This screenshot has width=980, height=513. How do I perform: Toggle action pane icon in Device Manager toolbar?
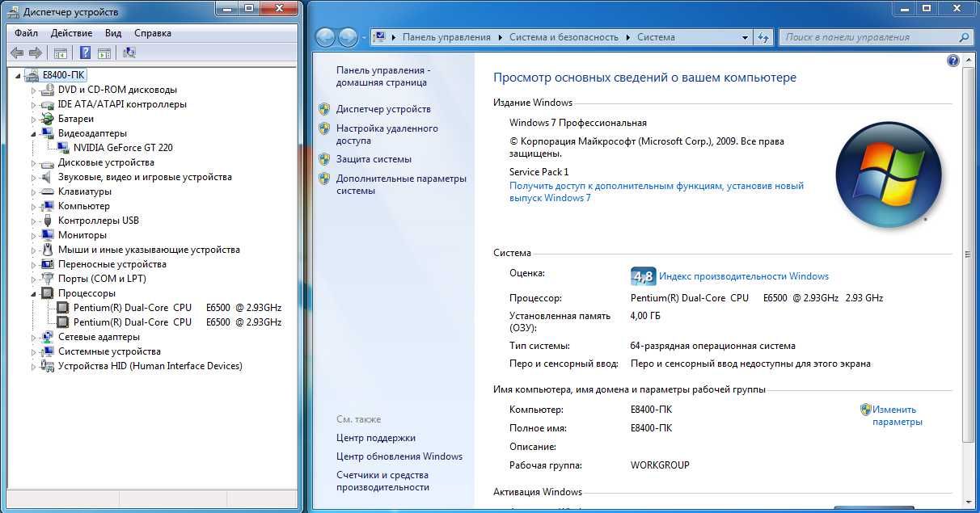tap(104, 53)
